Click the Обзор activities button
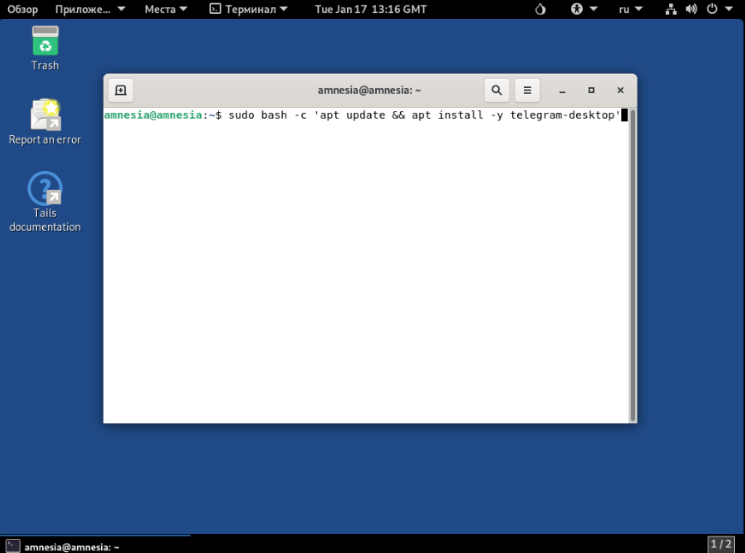This screenshot has width=745, height=553. point(21,9)
